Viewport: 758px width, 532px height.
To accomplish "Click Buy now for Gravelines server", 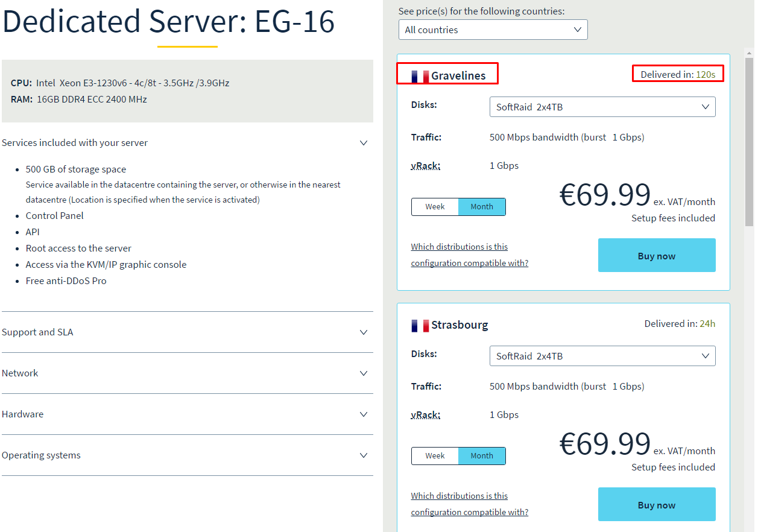I will (657, 255).
